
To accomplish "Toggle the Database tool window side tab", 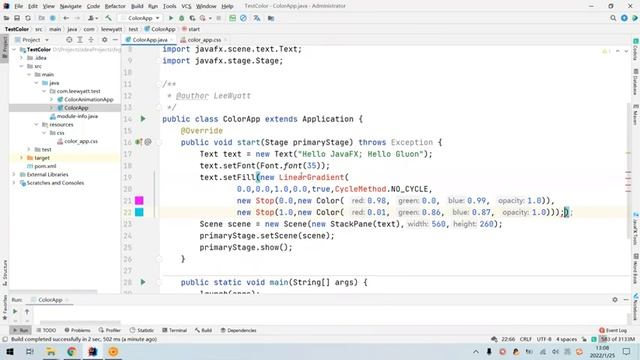I will click(x=636, y=82).
